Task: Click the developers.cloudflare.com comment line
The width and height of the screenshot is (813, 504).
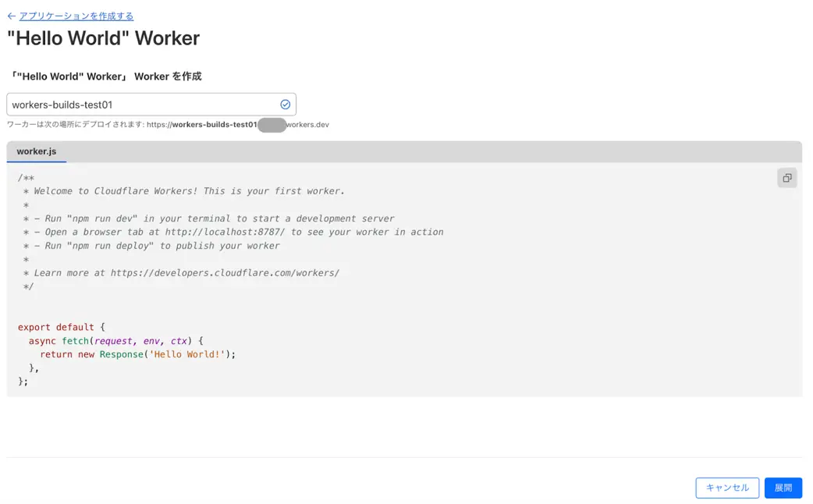Action: (182, 273)
